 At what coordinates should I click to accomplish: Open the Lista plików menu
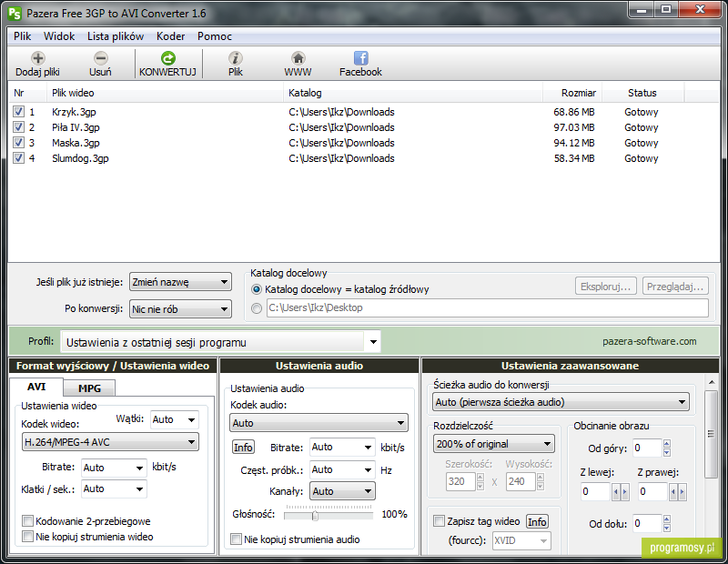click(116, 36)
